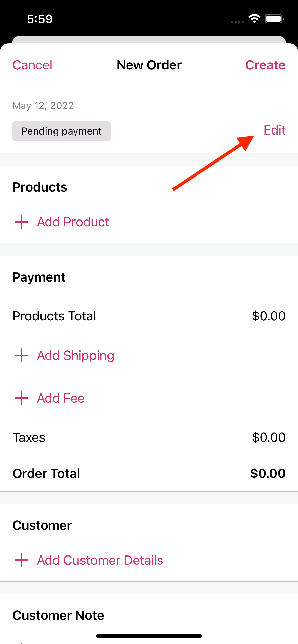Click the plus icon beside Add Shipping
298x644 pixels.
(21, 355)
